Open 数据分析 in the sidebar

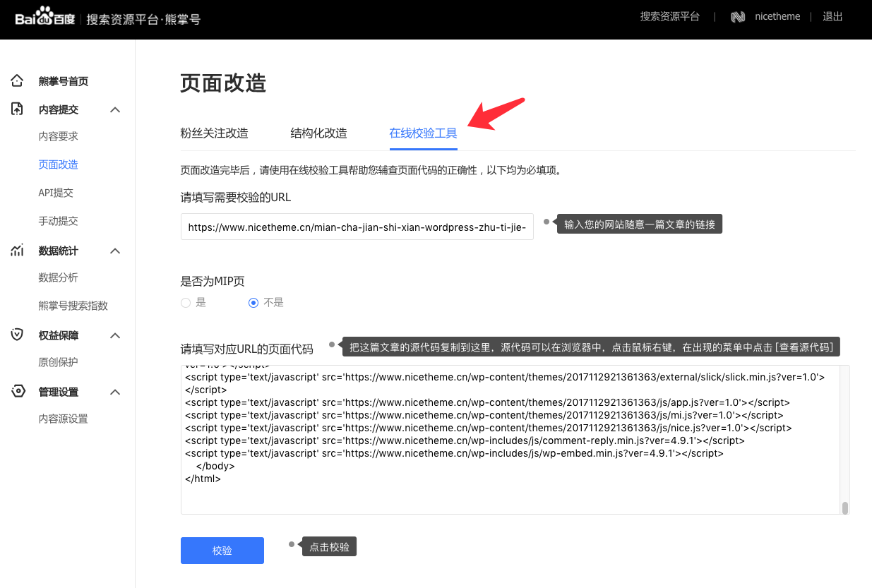point(59,277)
